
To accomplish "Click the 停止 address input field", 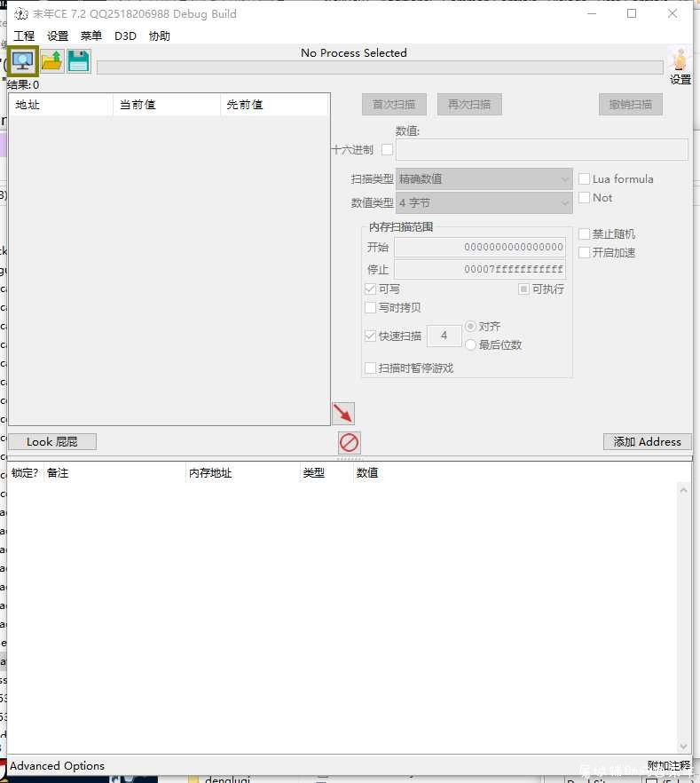I will point(480,269).
